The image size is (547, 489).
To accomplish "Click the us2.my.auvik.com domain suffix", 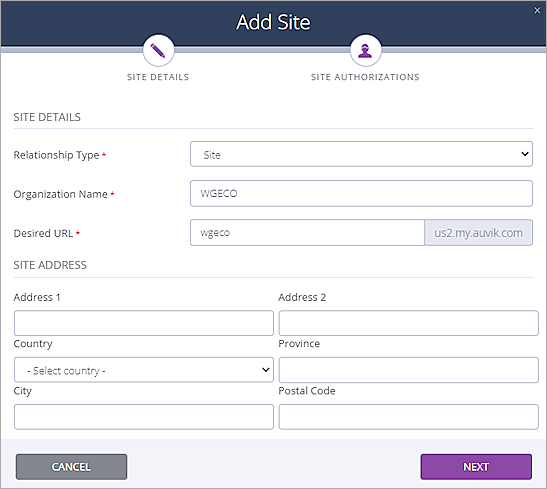I will pyautogui.click(x=478, y=233).
